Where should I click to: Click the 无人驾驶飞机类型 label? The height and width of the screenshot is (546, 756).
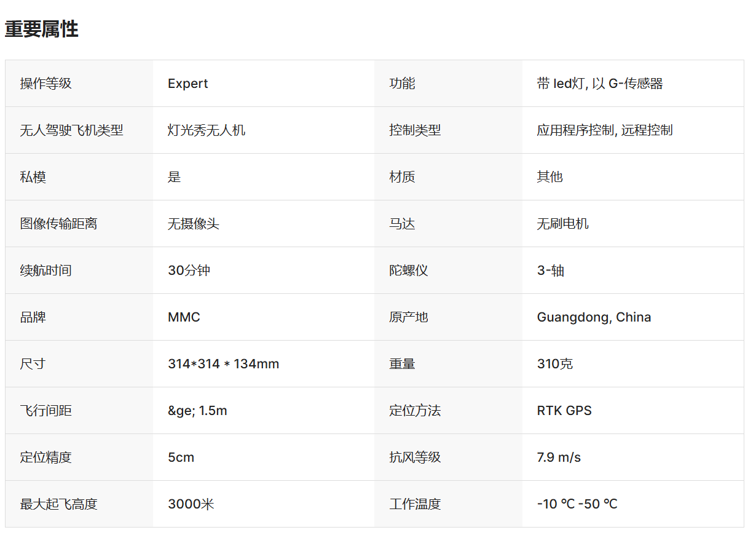coord(72,130)
